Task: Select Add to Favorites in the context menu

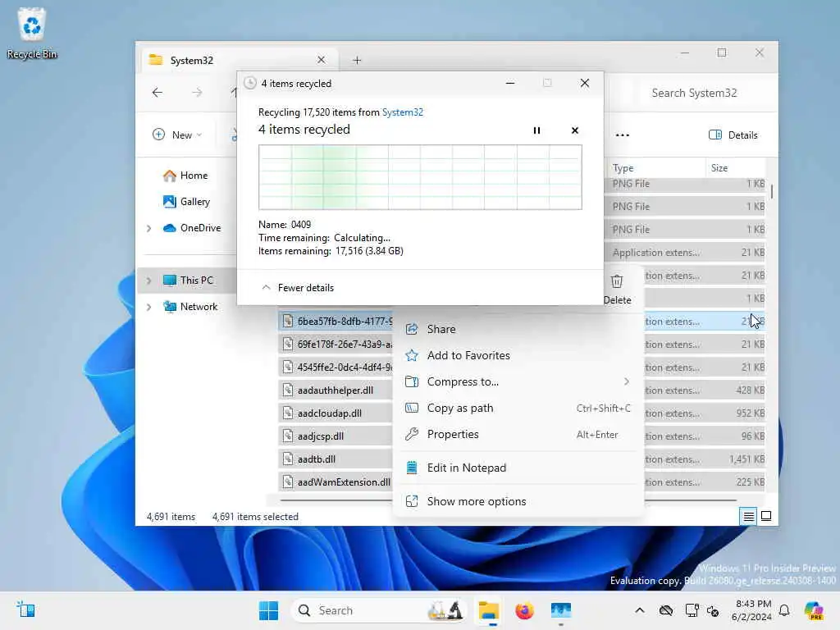Action: (518, 355)
